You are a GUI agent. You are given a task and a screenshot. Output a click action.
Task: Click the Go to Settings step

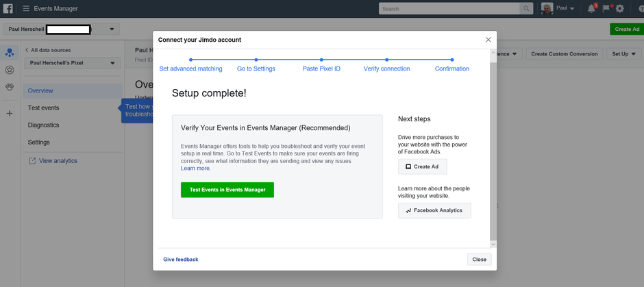(256, 68)
